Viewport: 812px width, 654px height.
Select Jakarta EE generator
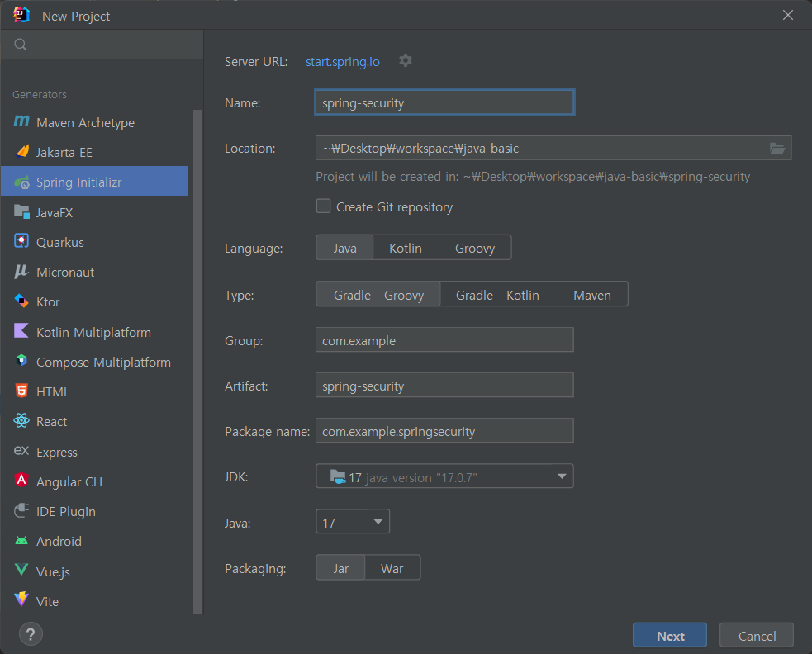click(x=95, y=152)
